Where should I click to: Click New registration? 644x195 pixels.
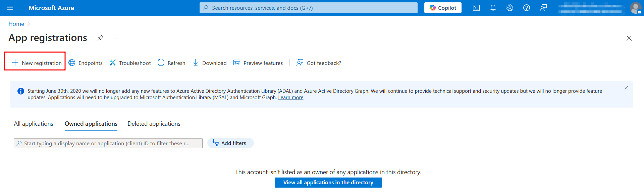[x=37, y=63]
